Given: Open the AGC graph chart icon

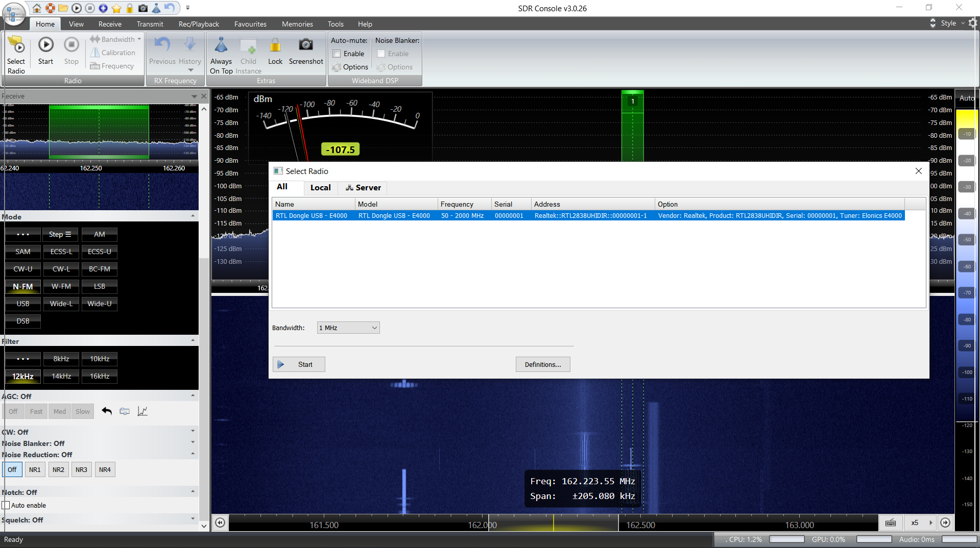Looking at the screenshot, I should pos(142,411).
